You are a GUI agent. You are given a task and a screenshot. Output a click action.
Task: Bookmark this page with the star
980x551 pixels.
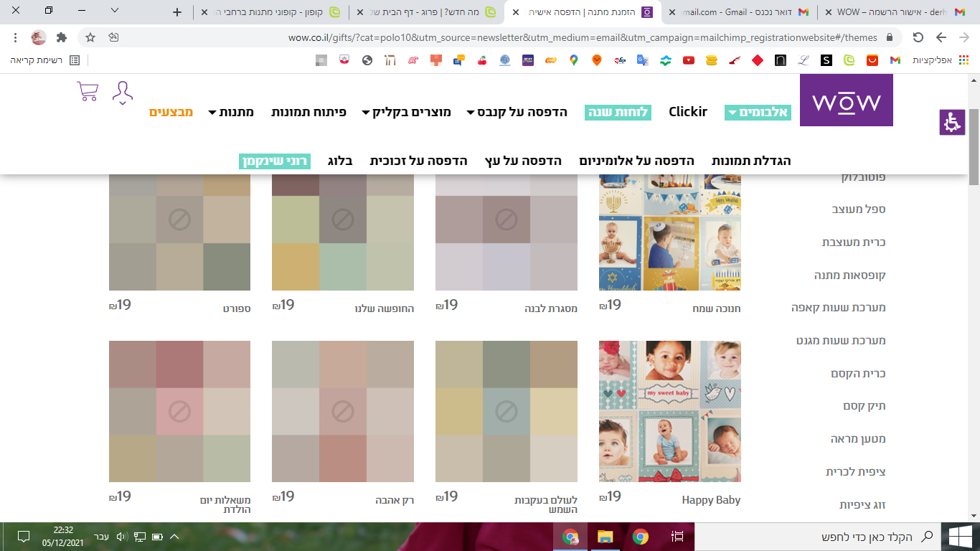(90, 37)
